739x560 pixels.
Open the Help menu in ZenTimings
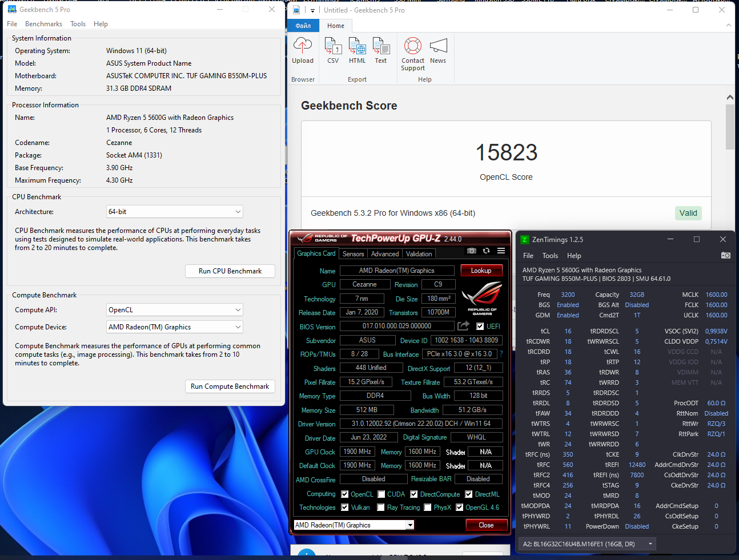click(x=574, y=256)
